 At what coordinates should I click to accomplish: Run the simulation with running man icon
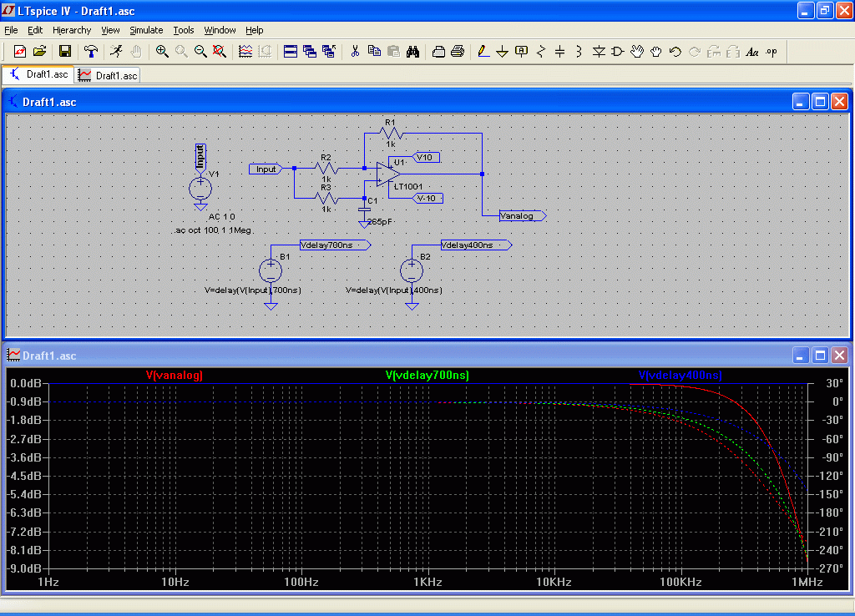coord(116,51)
